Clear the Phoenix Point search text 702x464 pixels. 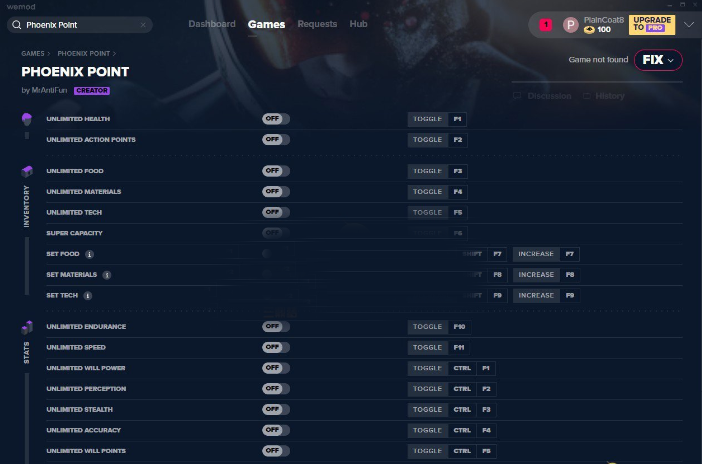click(x=143, y=25)
